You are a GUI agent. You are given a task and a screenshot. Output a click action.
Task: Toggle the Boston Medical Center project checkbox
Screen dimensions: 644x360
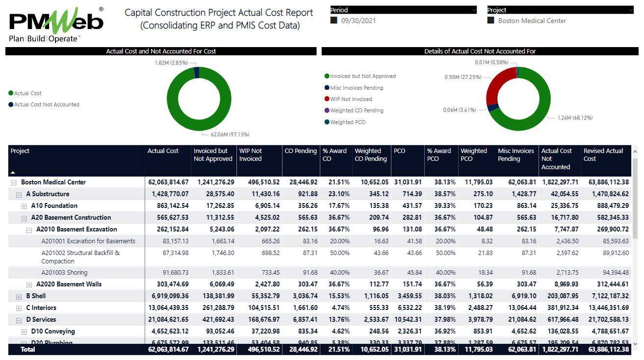click(x=490, y=21)
